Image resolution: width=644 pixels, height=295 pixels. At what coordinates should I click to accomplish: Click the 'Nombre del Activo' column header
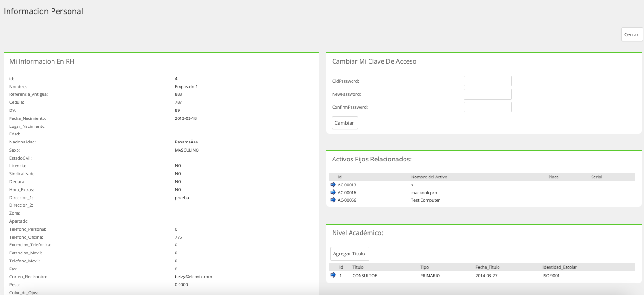click(429, 177)
